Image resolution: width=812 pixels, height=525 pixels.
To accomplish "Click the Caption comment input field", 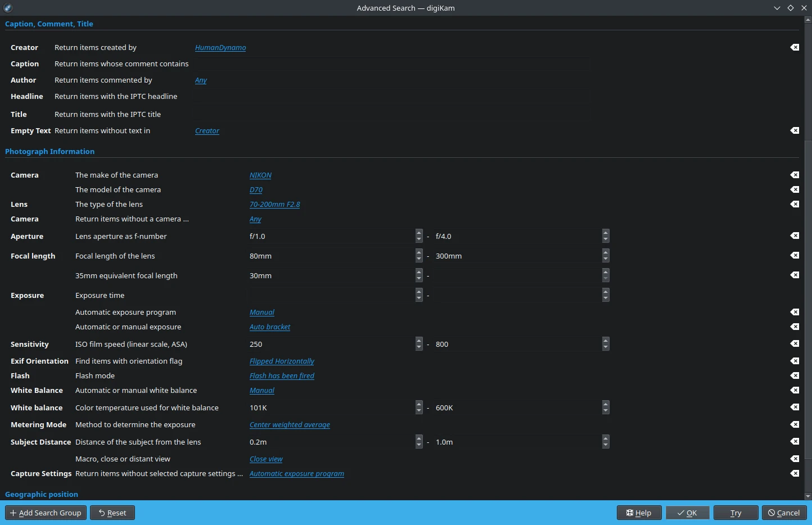I will coord(394,64).
